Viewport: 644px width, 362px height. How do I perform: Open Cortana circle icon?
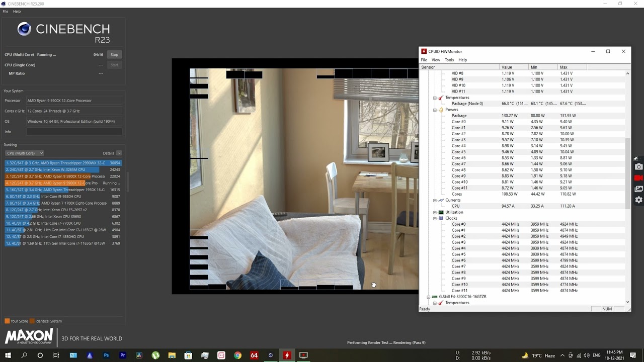[x=40, y=355]
